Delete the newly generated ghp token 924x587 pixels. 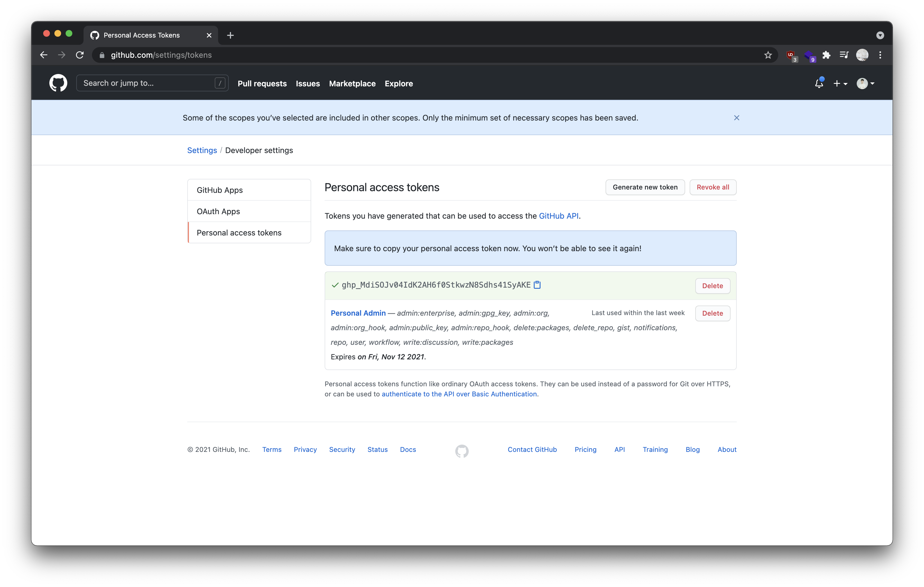tap(712, 286)
